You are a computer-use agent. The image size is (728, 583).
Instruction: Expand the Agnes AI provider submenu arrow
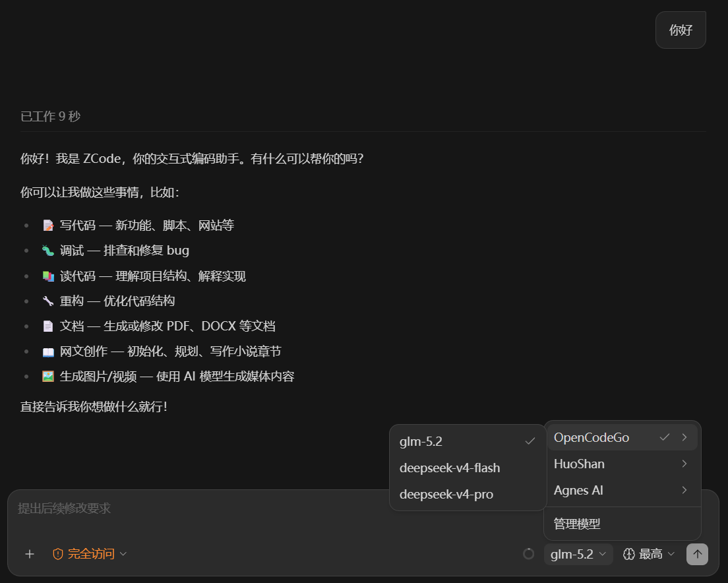[x=684, y=490]
